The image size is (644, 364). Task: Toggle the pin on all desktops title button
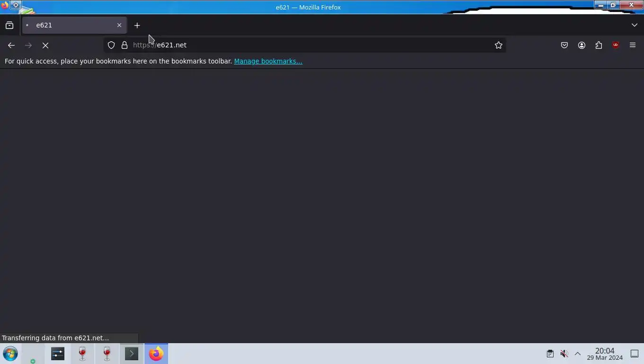[x=16, y=5]
